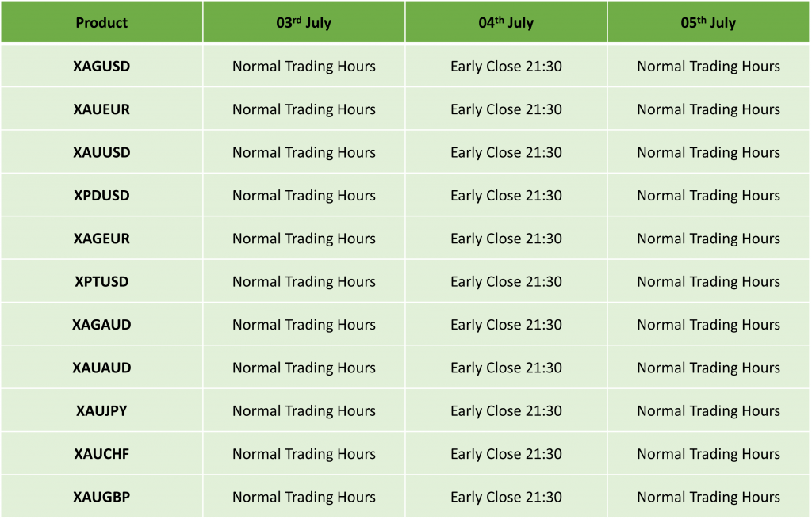Select the XAUUSD product row label

pyautogui.click(x=101, y=152)
